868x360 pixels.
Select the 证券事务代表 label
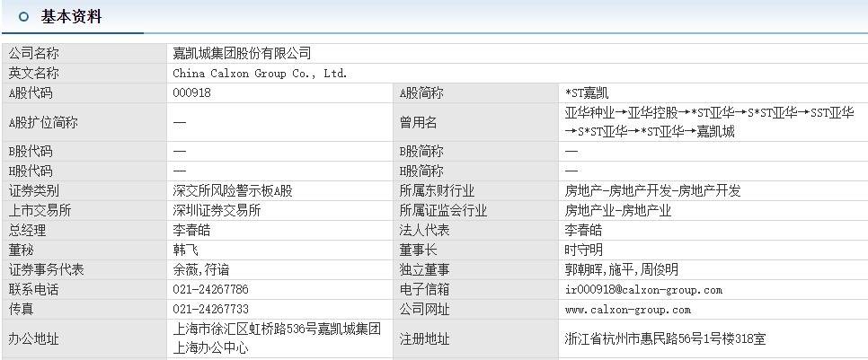pyautogui.click(x=46, y=270)
